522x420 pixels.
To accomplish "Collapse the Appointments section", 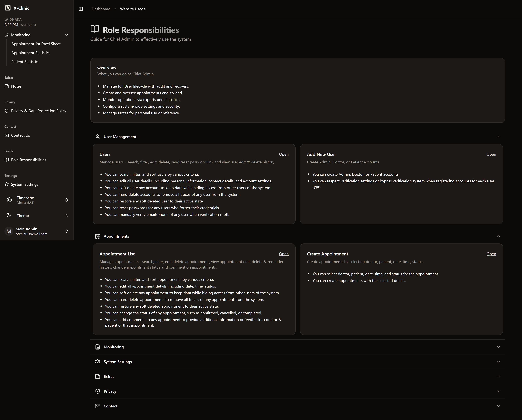I will [x=498, y=236].
